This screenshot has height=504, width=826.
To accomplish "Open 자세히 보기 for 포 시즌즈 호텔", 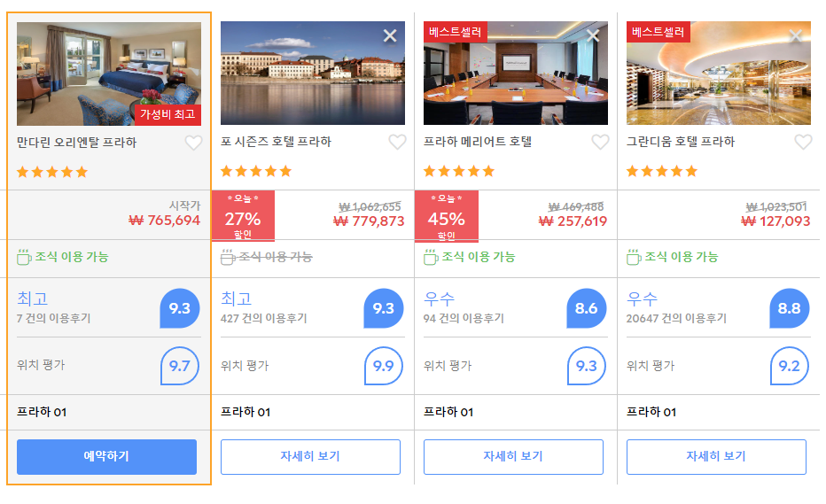I will (310, 456).
